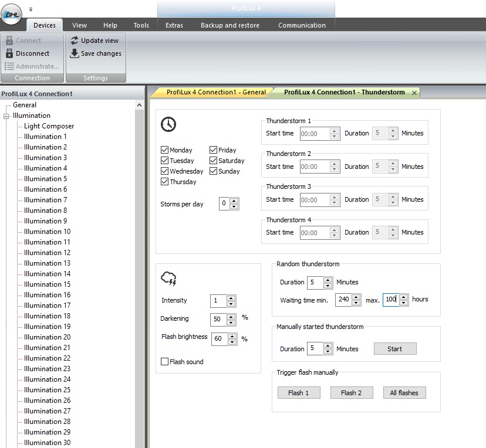Open the Help ribbon tab
The height and width of the screenshot is (448, 486).
[x=110, y=25]
